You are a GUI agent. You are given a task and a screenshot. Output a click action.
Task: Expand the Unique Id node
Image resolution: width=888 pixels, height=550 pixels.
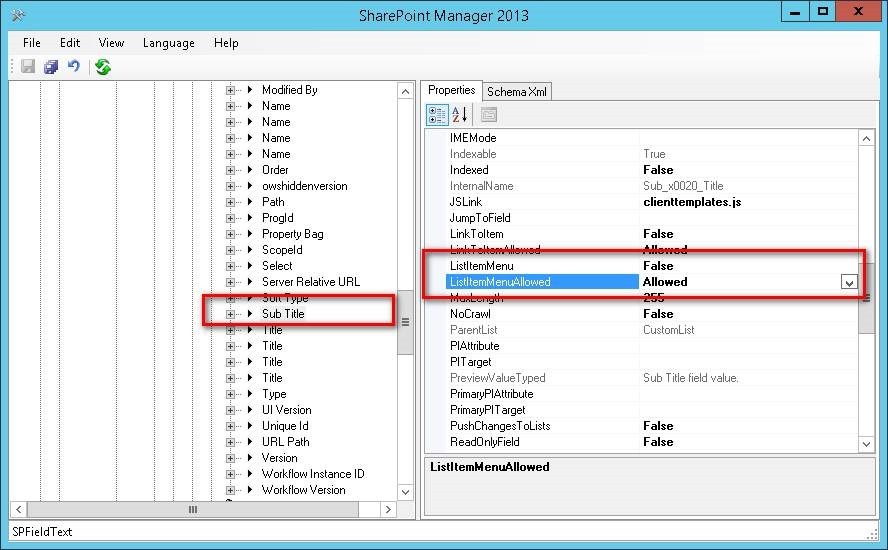coord(230,426)
